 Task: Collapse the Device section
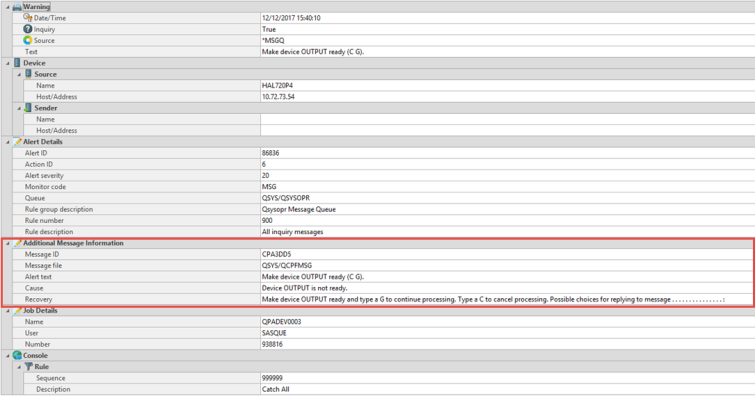click(7, 63)
